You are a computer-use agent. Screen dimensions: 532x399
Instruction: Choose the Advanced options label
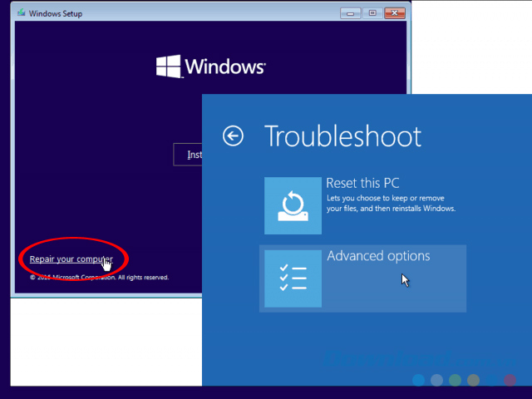click(378, 256)
